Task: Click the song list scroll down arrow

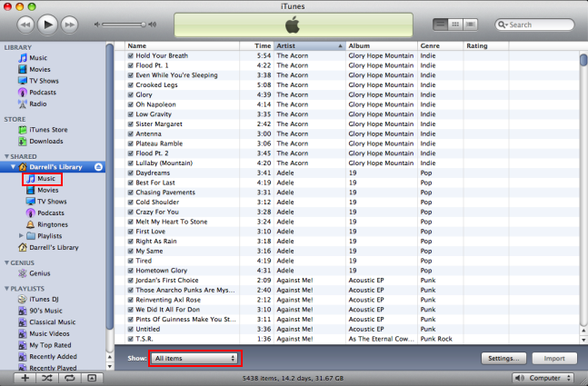Action: tap(583, 340)
